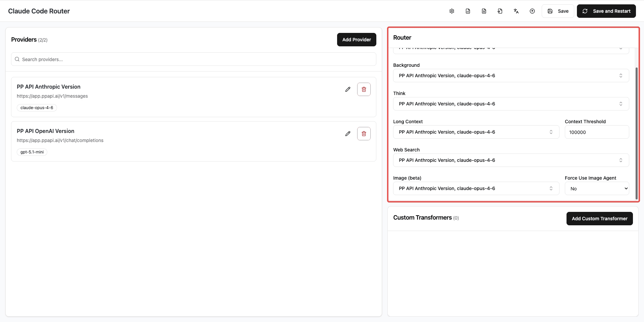Open the config import icon in the toolbar
Image resolution: width=644 pixels, height=322 pixels.
click(x=500, y=11)
